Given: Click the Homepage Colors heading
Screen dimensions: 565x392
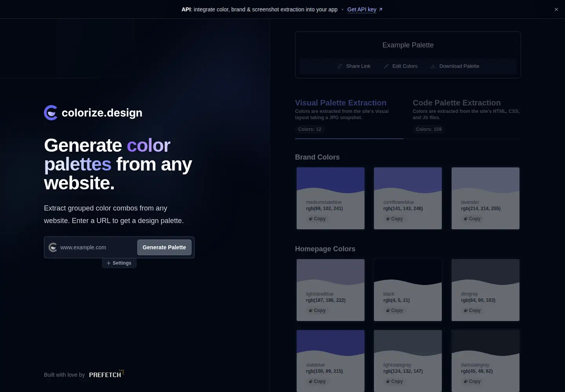Looking at the screenshot, I should click(325, 249).
